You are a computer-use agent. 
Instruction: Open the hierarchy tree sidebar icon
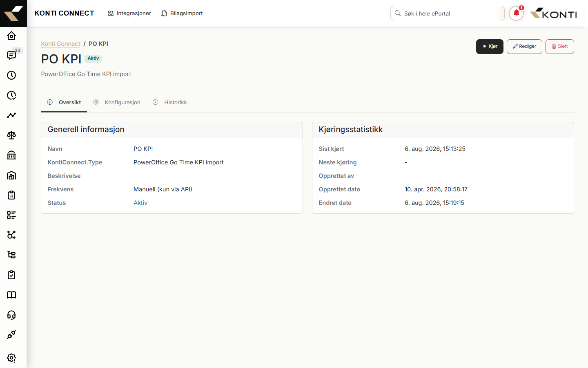coord(11,255)
